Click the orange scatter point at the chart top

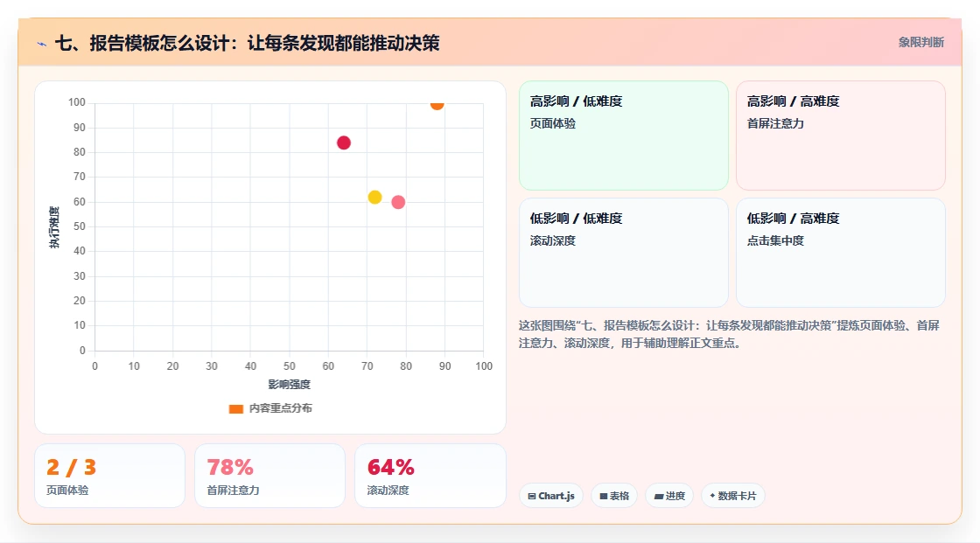point(437,104)
